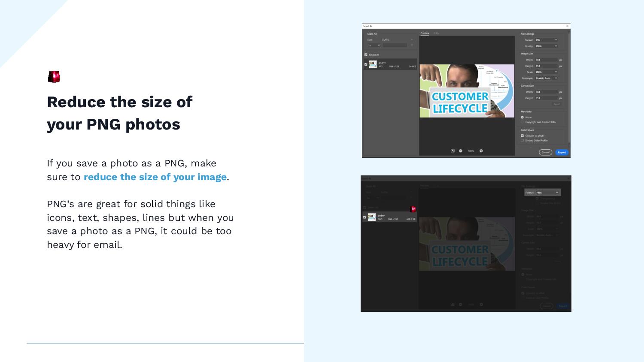Toggle Select All checkbox in JPG dialog

tap(366, 54)
